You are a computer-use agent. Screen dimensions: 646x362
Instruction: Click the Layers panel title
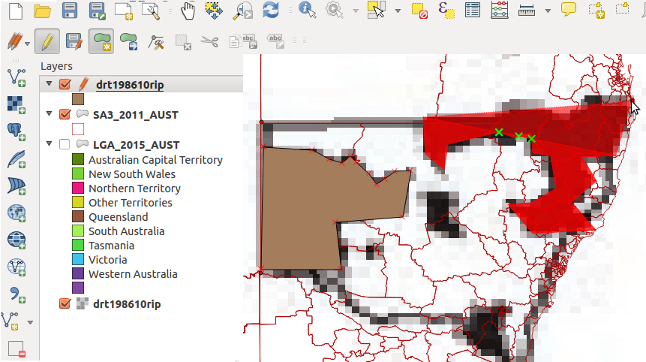[56, 66]
